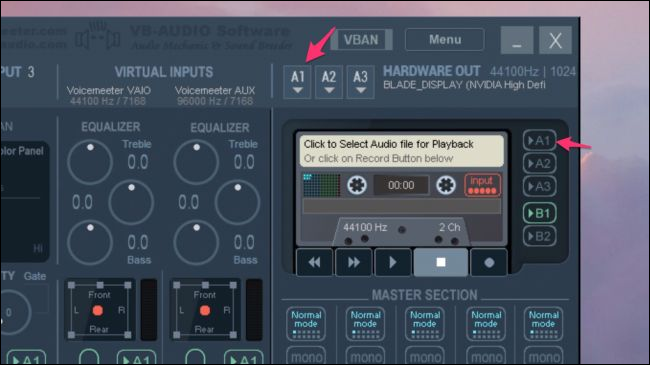Viewport: 650px width, 365px height.
Task: Click the Voicemeeter VAIO virtual input label
Action: 109,90
